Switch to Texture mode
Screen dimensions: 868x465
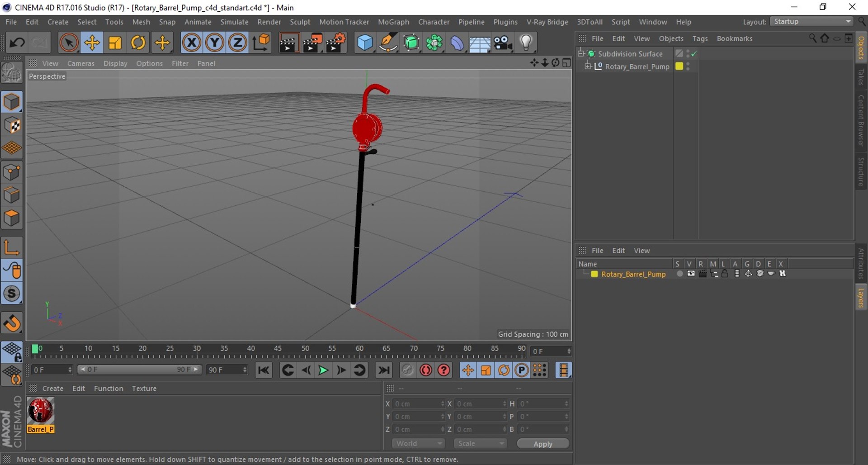12,126
